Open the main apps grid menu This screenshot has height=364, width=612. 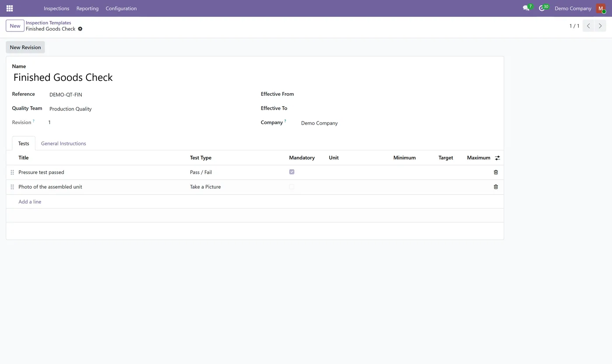10,8
